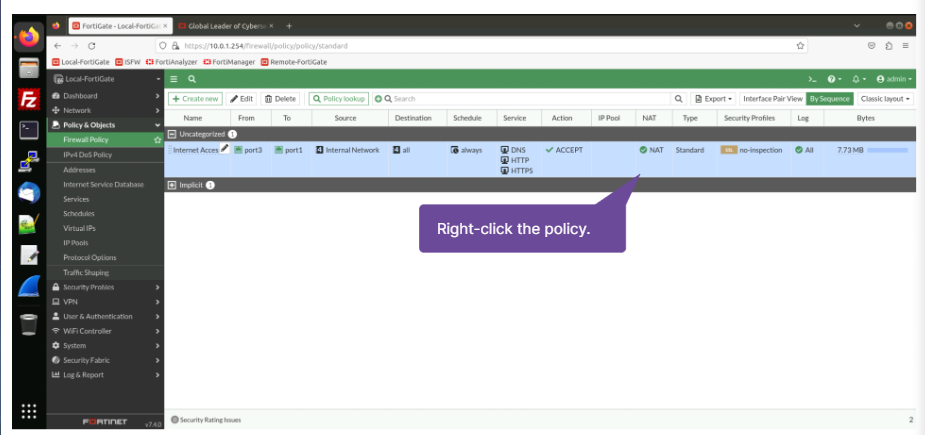Launch FileZilla from the dock

28,100
